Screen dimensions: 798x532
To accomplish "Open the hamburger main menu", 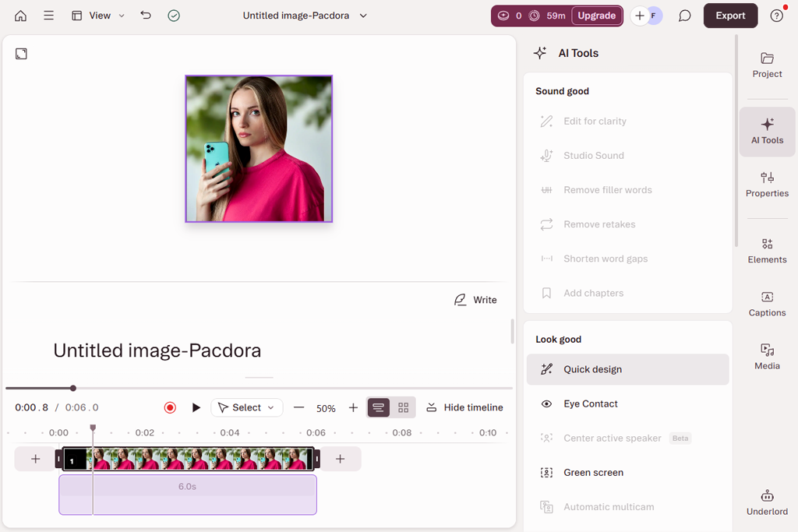I will (x=48, y=16).
